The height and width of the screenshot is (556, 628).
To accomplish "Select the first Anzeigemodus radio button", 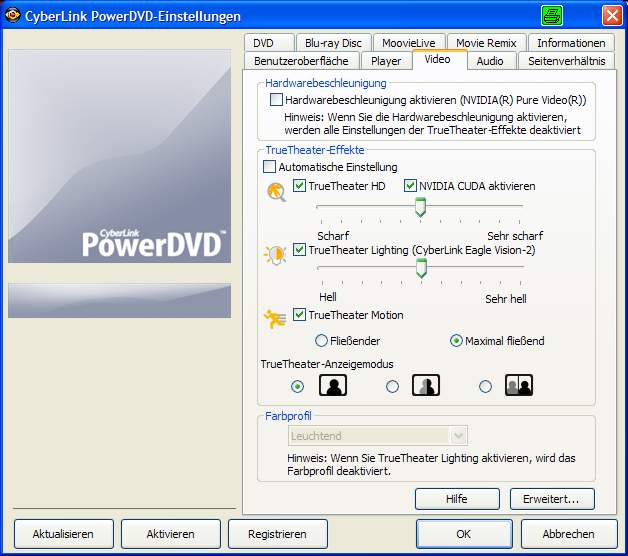I will [297, 386].
